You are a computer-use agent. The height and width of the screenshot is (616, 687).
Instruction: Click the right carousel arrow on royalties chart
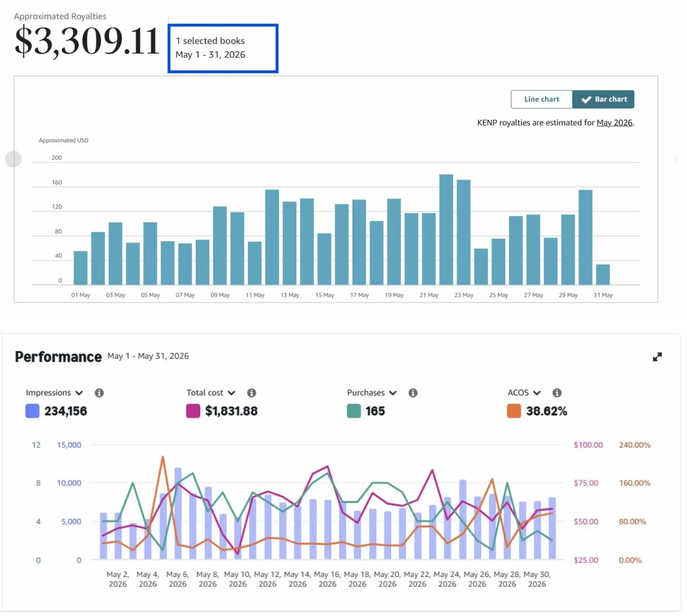coord(676,159)
